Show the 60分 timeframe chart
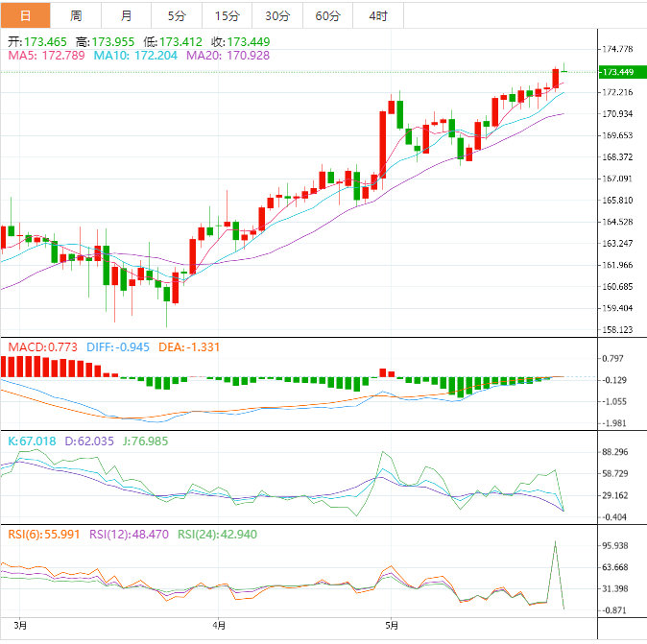Viewport: 647px width, 644px height. (327, 16)
